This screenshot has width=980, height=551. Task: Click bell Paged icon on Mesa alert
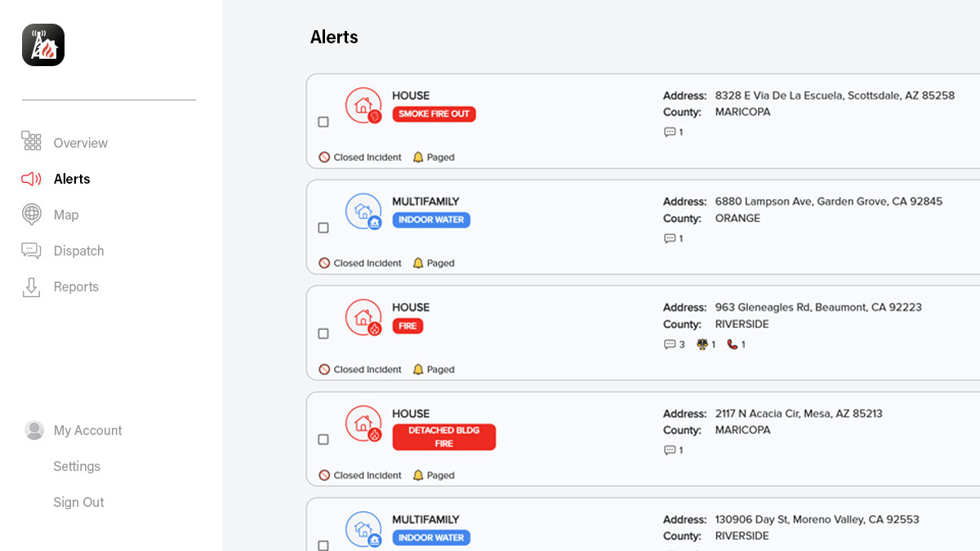(x=418, y=475)
